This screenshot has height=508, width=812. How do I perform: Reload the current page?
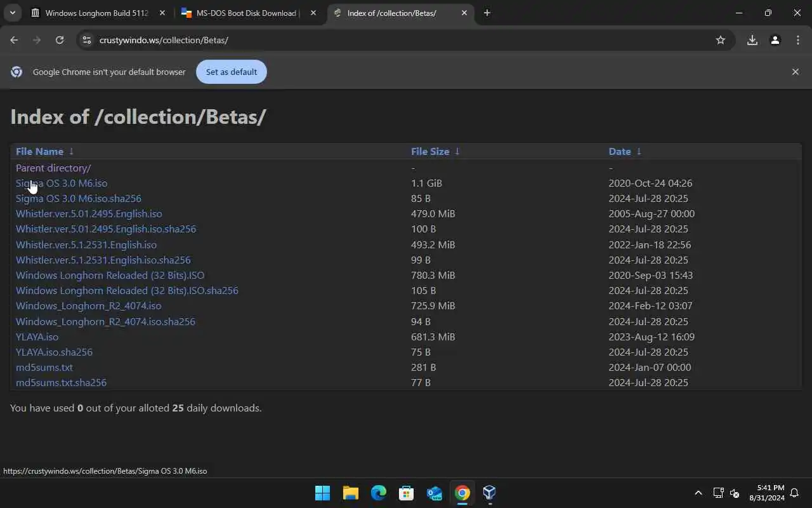click(60, 40)
